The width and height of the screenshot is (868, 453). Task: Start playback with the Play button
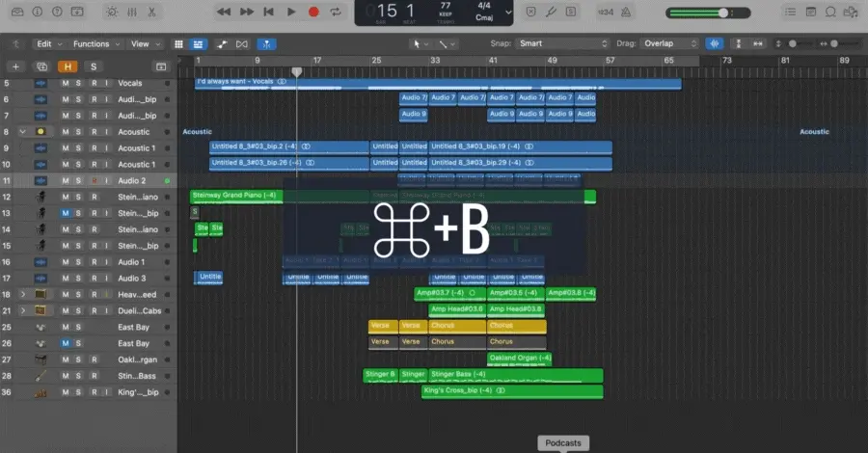(x=291, y=12)
